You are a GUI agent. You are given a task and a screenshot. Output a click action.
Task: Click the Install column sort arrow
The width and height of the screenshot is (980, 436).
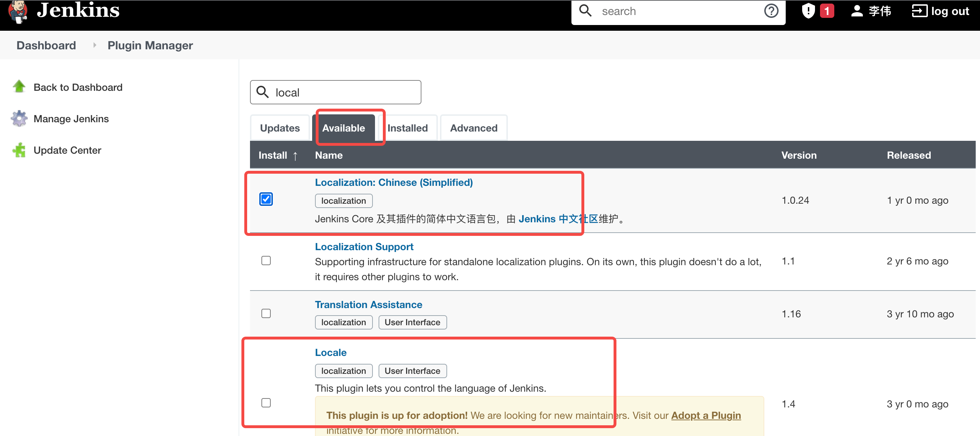(295, 156)
